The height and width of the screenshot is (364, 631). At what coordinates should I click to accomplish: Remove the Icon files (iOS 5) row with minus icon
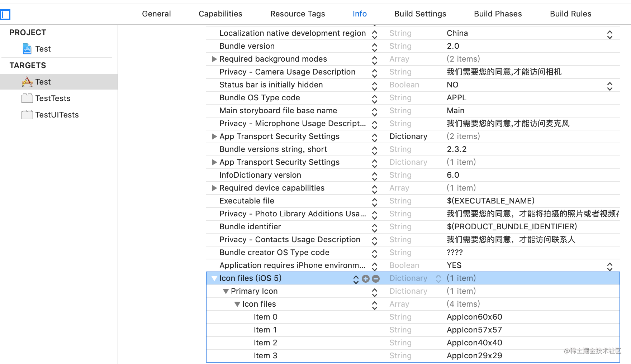coord(376,279)
